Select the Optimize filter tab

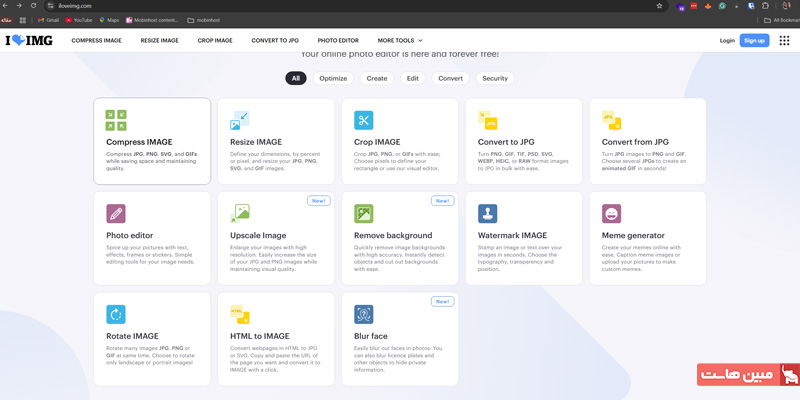point(333,78)
